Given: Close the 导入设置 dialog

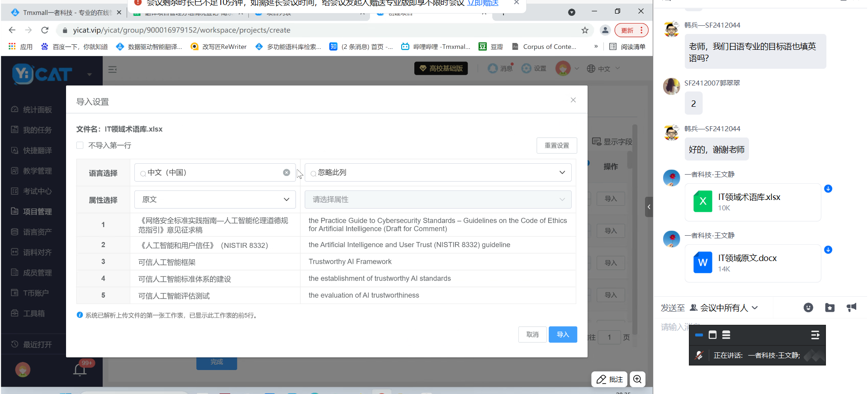Looking at the screenshot, I should pos(573,100).
